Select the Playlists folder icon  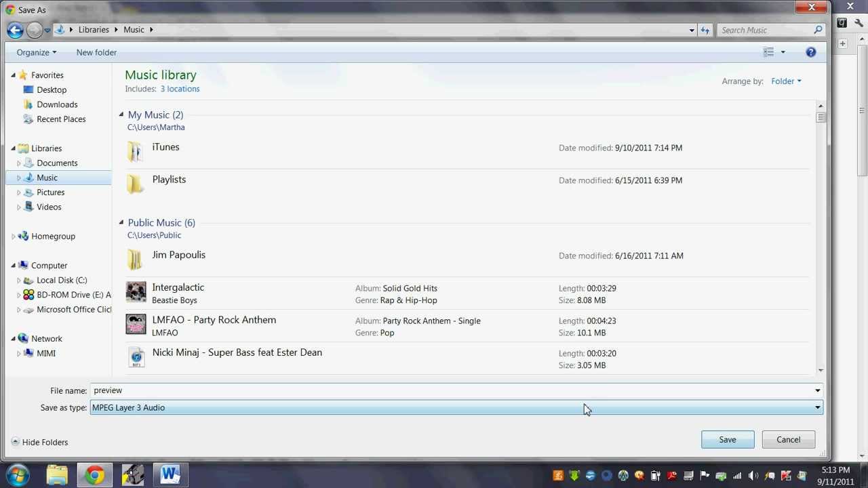[x=135, y=184]
